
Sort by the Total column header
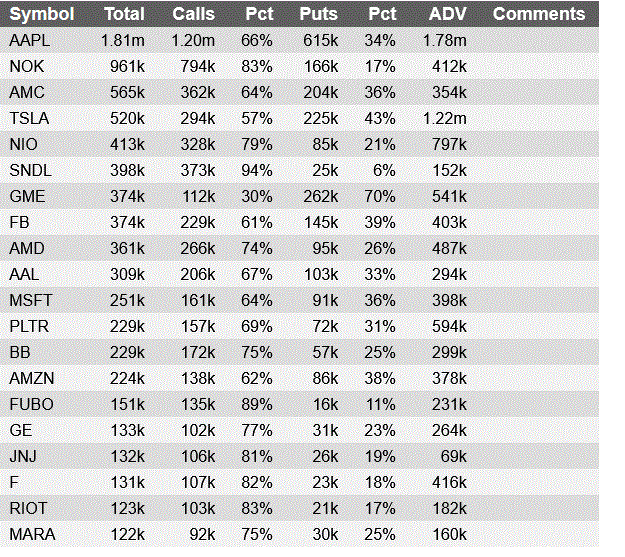(124, 14)
